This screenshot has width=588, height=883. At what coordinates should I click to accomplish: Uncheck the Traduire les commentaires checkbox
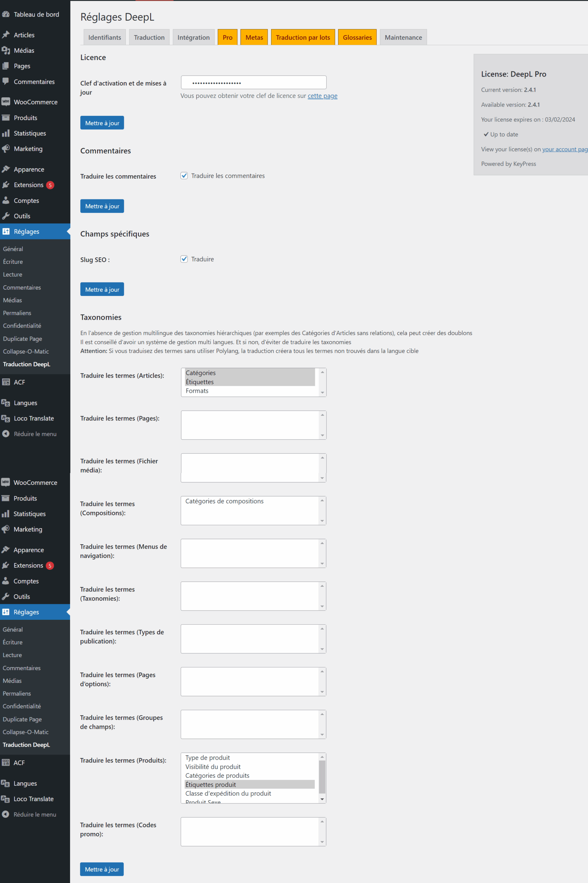pos(184,176)
